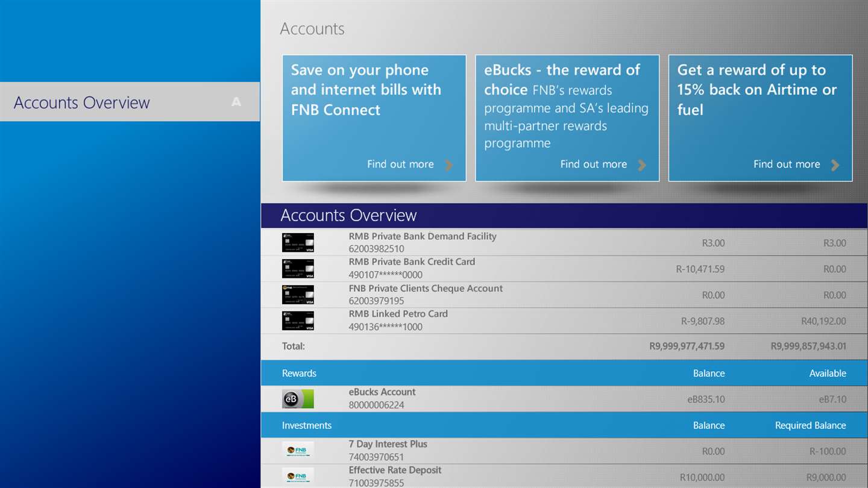Select FNB Private Clients Cheque Account name
Screen dimensions: 868x488
(x=426, y=289)
